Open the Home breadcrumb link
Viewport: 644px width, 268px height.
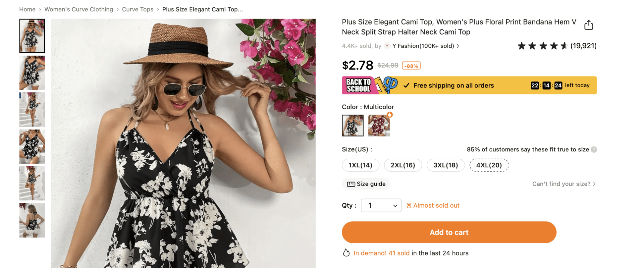tap(27, 9)
